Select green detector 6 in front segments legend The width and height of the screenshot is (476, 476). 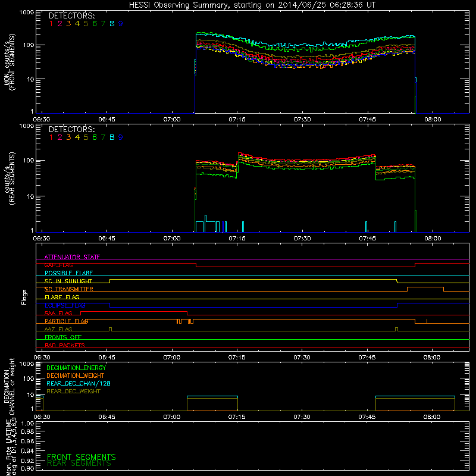click(x=95, y=24)
